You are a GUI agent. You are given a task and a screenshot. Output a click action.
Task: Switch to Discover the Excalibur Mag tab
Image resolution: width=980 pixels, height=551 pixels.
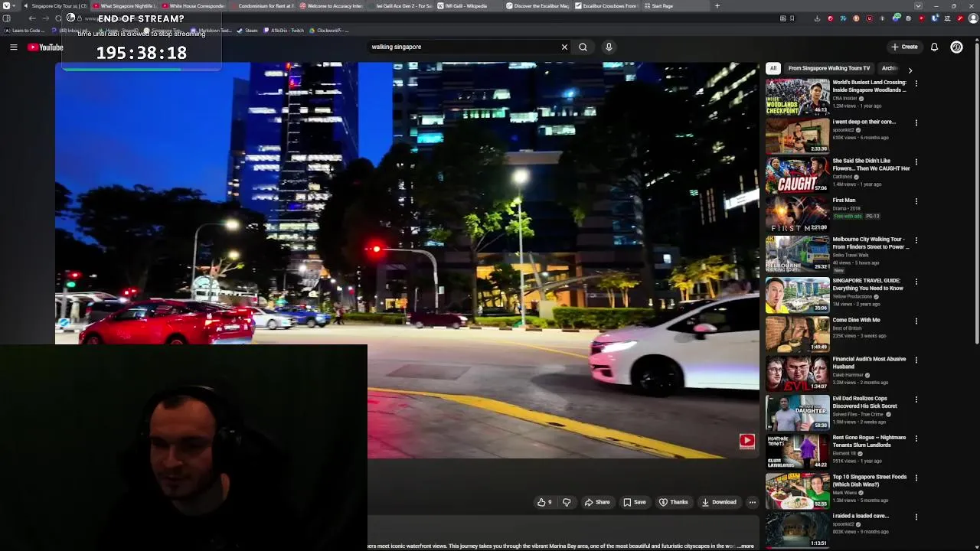pyautogui.click(x=537, y=6)
